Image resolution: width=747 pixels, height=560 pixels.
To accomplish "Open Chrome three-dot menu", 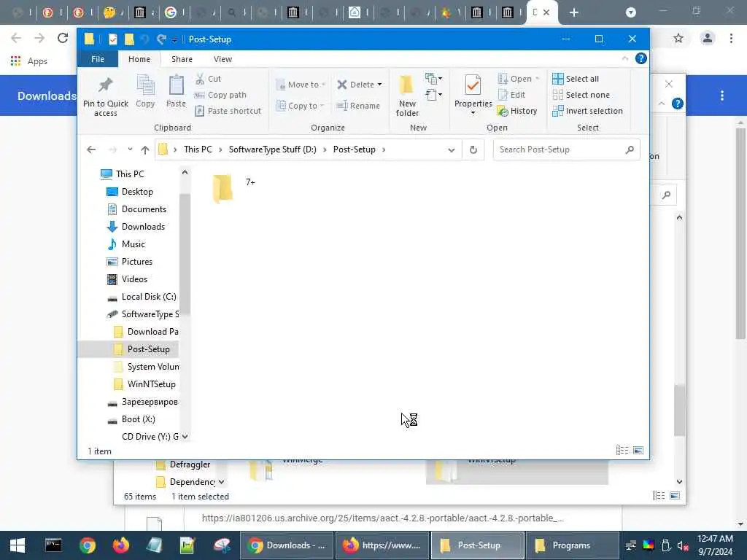I will pos(731,38).
